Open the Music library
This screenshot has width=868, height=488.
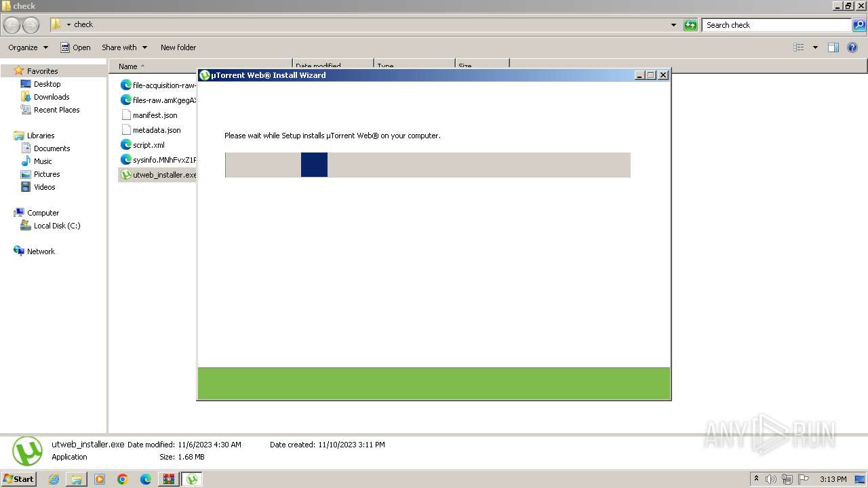coord(43,161)
